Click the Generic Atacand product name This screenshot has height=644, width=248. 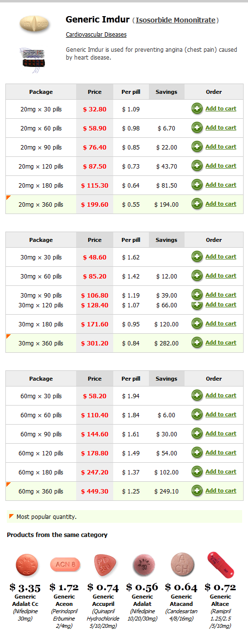[x=182, y=600]
